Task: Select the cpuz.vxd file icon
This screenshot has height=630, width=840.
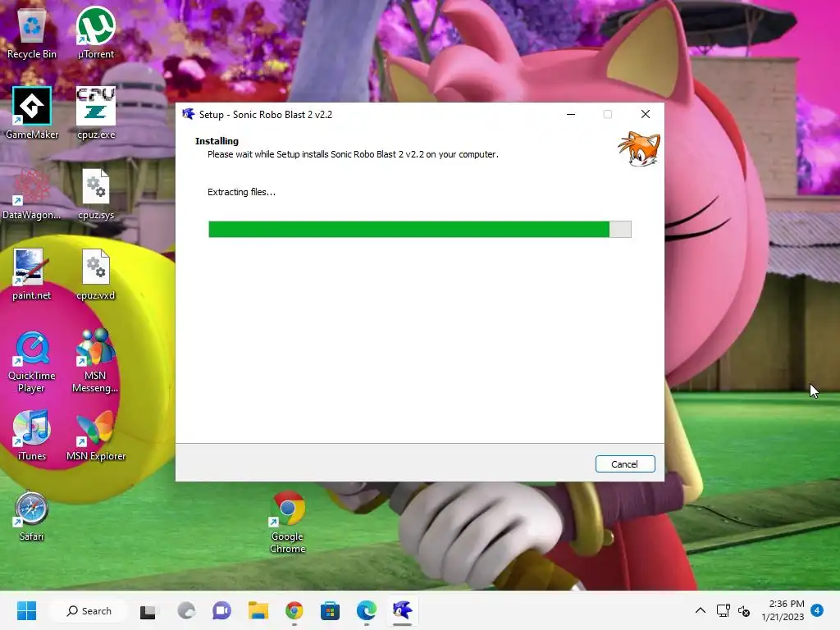Action: 96,274
